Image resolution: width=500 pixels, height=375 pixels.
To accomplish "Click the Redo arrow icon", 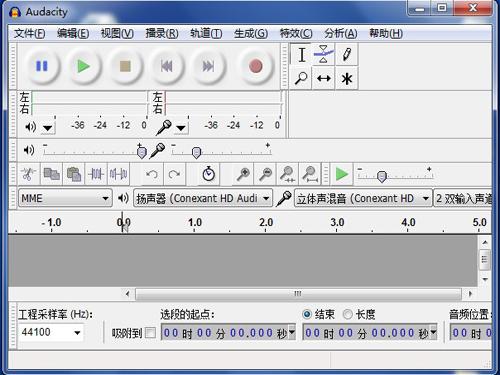I will 174,174.
